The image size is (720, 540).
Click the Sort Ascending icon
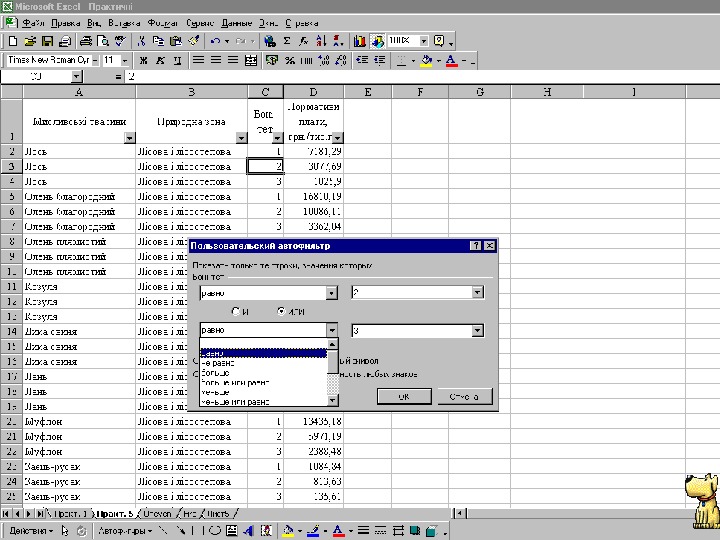point(320,41)
